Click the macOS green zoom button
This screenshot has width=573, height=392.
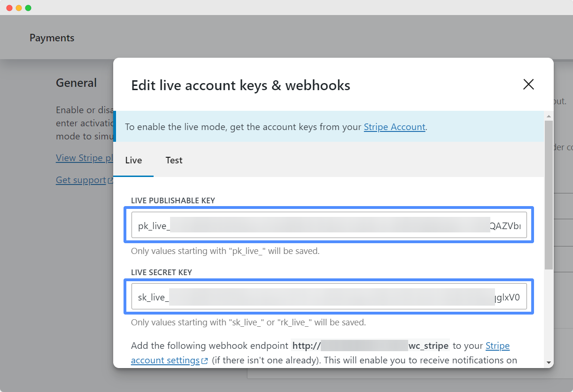29,8
